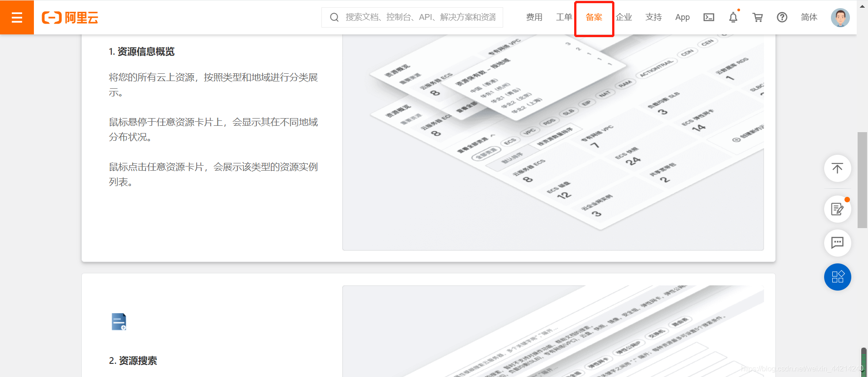Open the feedback edit-note button

[x=837, y=209]
